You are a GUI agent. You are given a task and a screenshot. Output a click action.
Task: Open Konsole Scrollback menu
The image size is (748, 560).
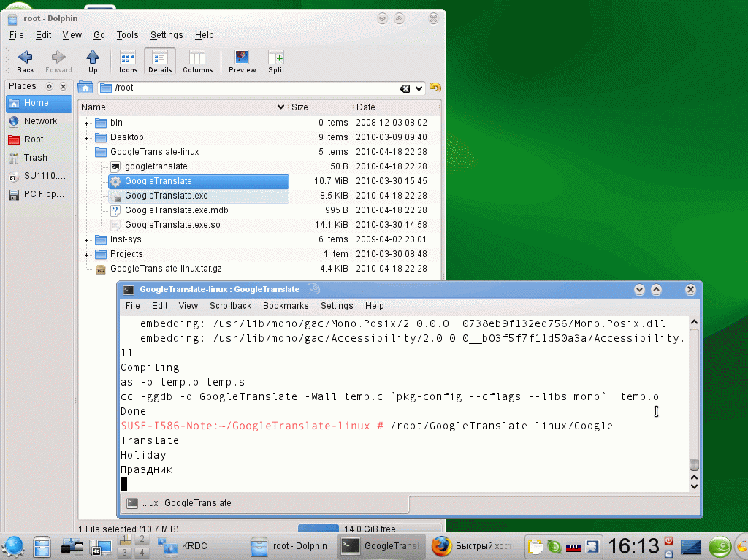coord(230,306)
